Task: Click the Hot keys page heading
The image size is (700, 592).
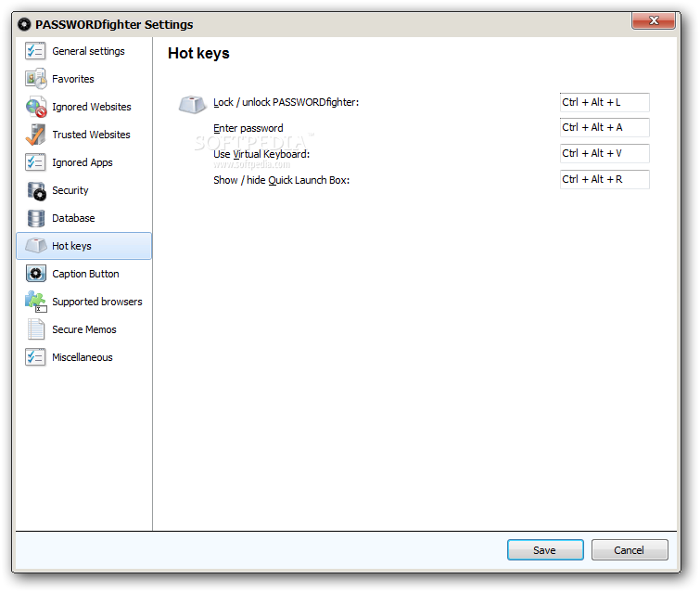Action: coord(198,53)
